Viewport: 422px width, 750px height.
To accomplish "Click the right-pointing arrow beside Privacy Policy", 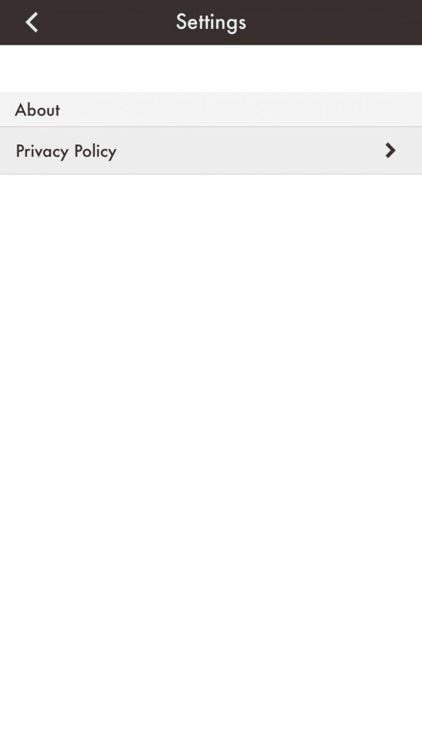I will [x=390, y=151].
